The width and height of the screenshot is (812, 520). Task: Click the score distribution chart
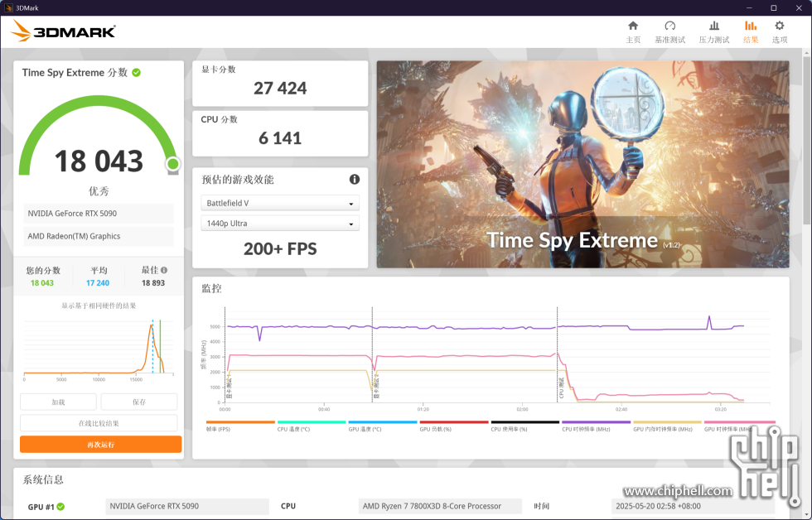(99, 349)
